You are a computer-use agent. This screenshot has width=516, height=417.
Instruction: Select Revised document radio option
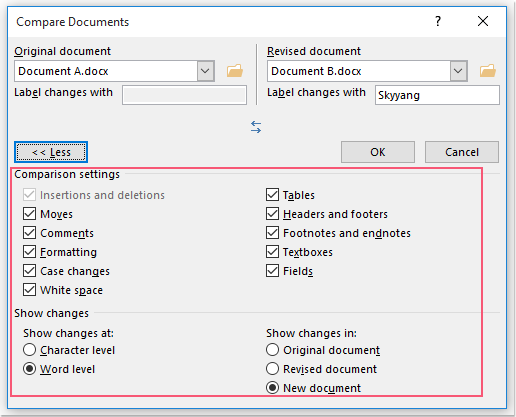click(x=272, y=369)
